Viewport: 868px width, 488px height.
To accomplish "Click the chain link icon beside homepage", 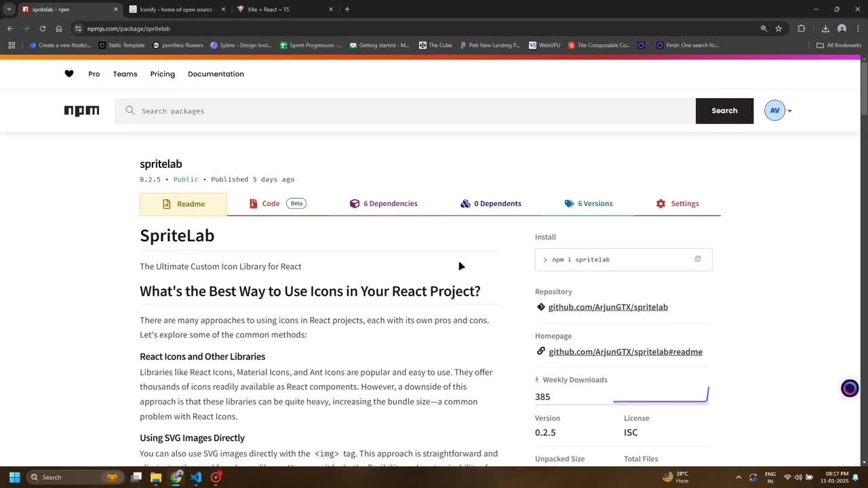I will pyautogui.click(x=541, y=351).
